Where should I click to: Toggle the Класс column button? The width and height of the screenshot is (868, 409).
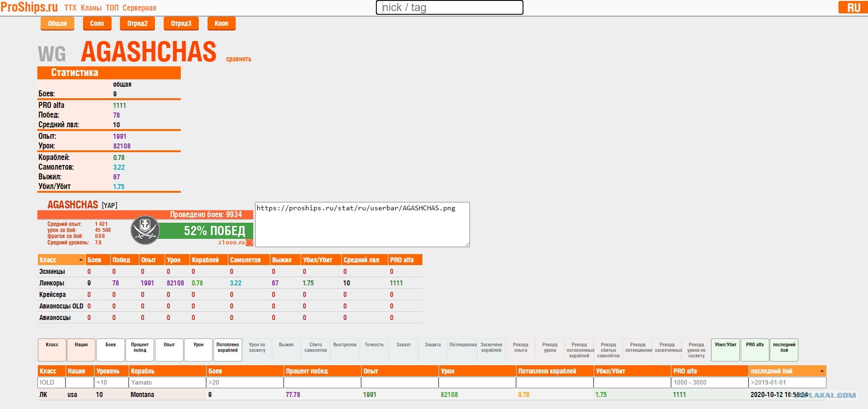point(52,350)
